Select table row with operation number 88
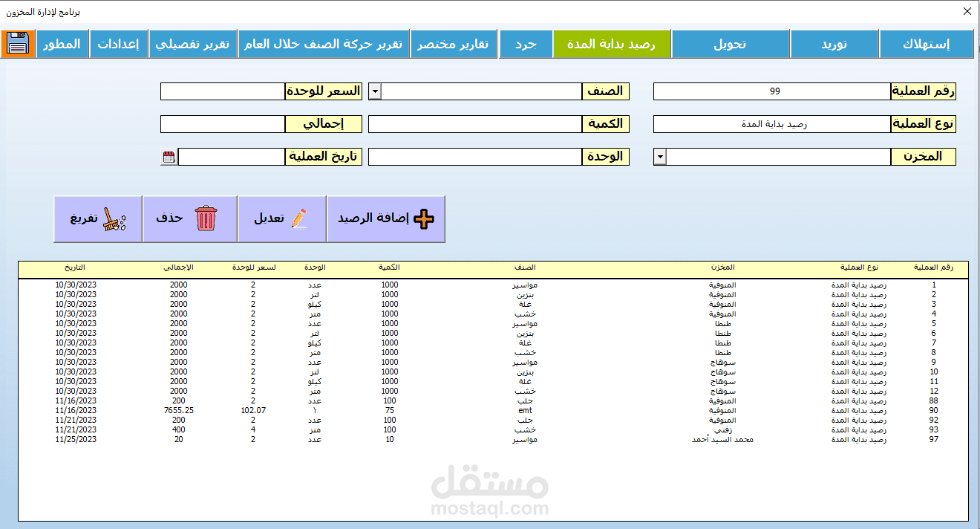 (493, 400)
